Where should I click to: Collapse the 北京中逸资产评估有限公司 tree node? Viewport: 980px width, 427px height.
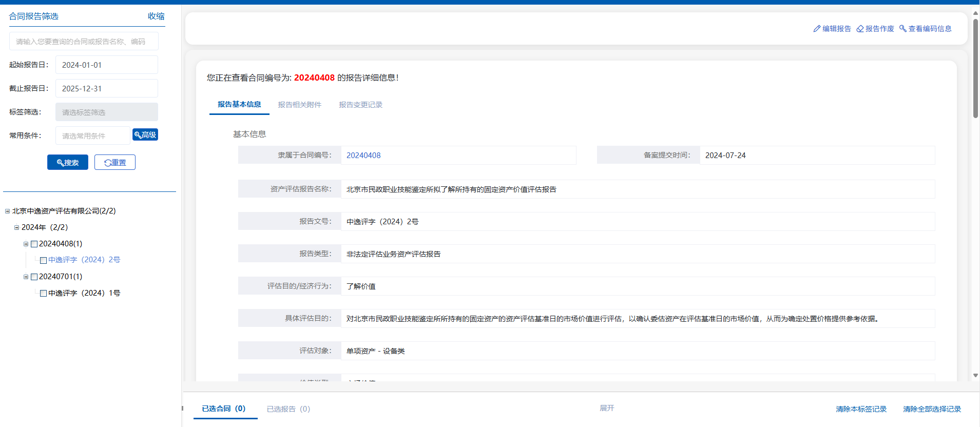pos(7,211)
